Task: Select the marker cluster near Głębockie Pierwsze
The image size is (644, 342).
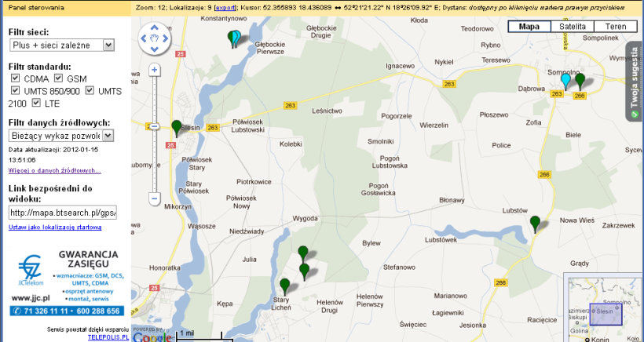Action: pos(235,38)
